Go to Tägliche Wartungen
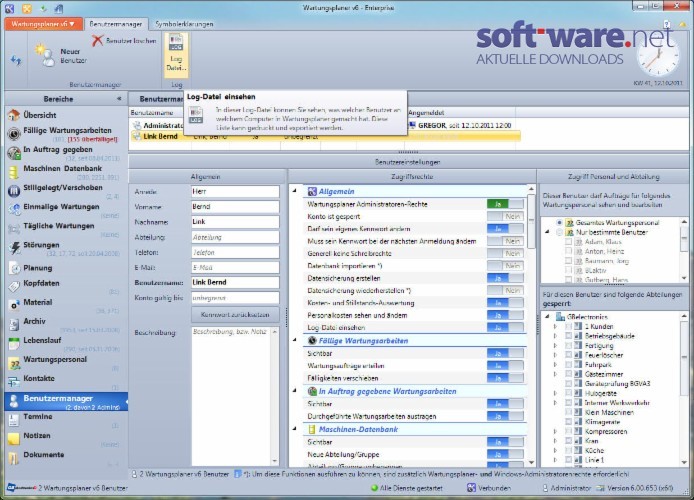Screen dimensions: 694x500 [66, 229]
